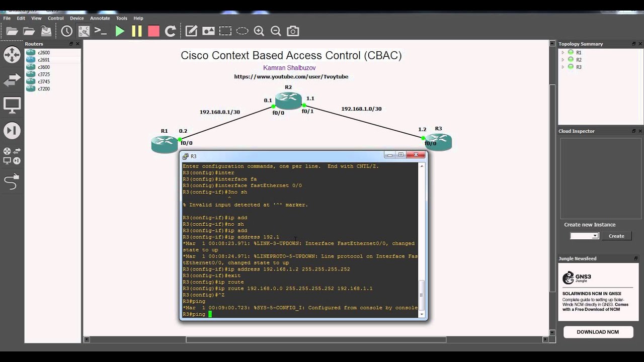
Task: Stop all devices with red square button
Action: coord(153,31)
